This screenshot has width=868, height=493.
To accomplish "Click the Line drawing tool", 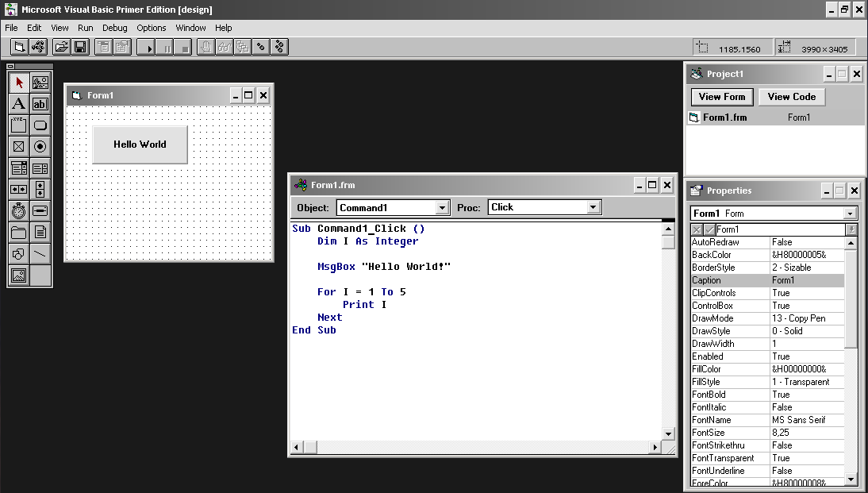I will click(x=40, y=254).
